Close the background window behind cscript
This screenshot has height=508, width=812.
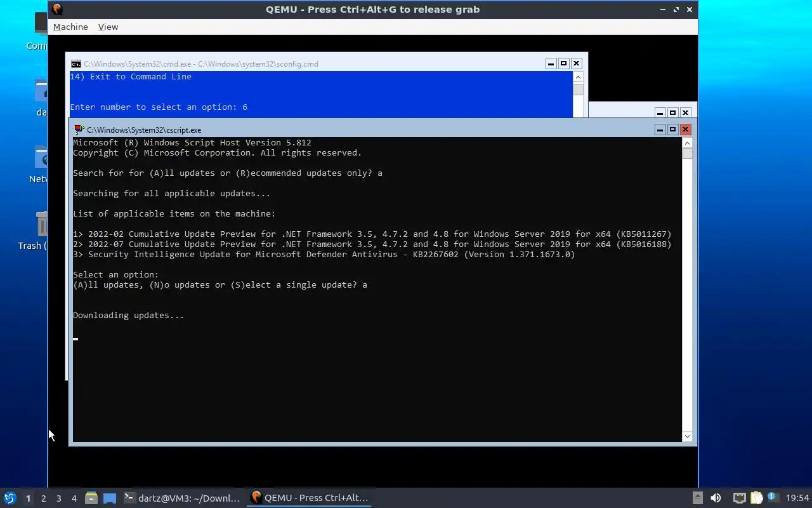click(685, 112)
